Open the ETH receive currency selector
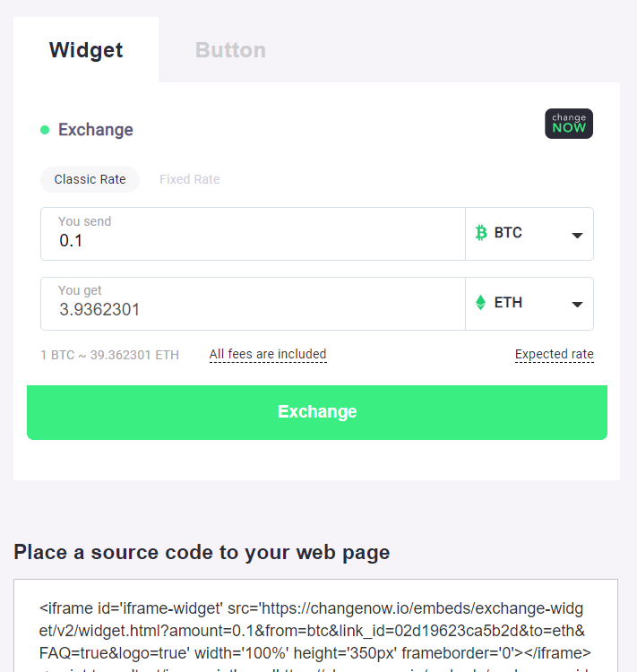 click(529, 304)
